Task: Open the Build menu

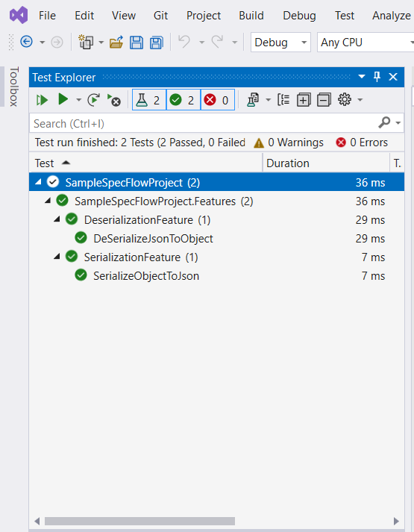Action: (251, 16)
